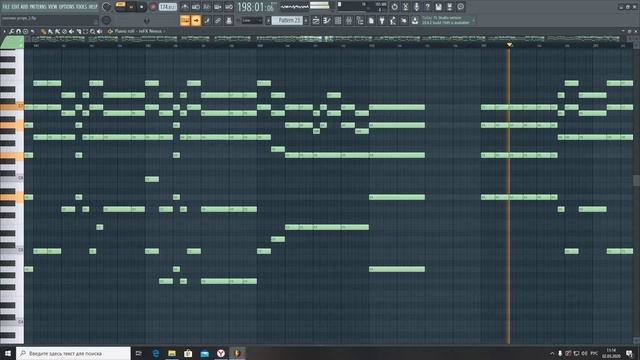Screen dimensions: 640x360
Task: Click the question mark help icon
Action: pyautogui.click(x=427, y=7)
